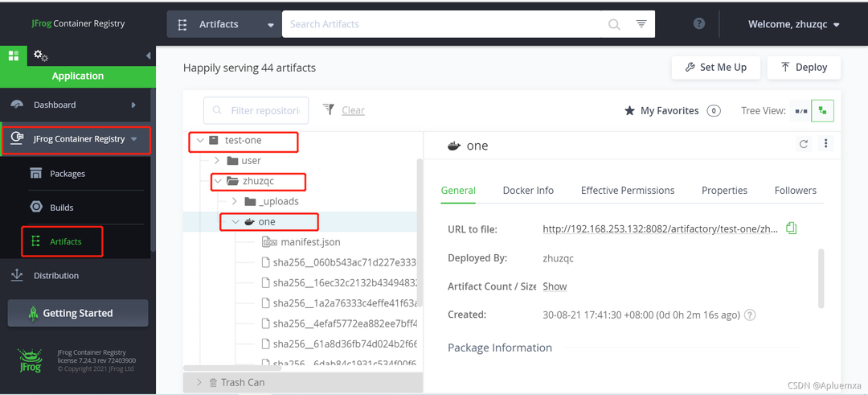Screen dimensions: 868x395
Task: Focus the Filter repositories field
Action: [x=256, y=111]
